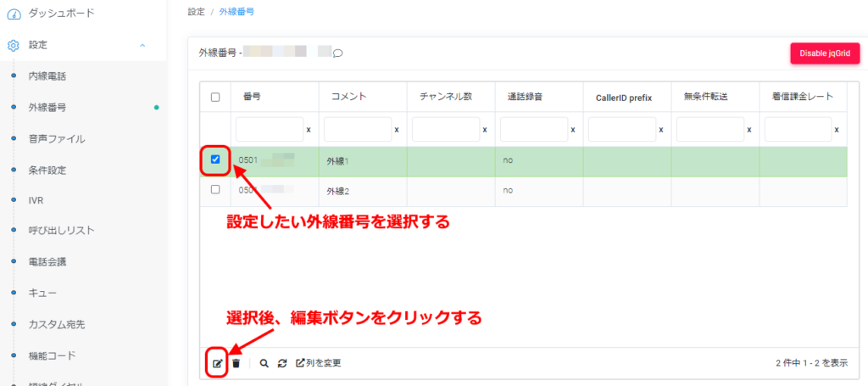Open 列を変更 column chooser
Image resolution: width=868 pixels, height=386 pixels.
[318, 363]
